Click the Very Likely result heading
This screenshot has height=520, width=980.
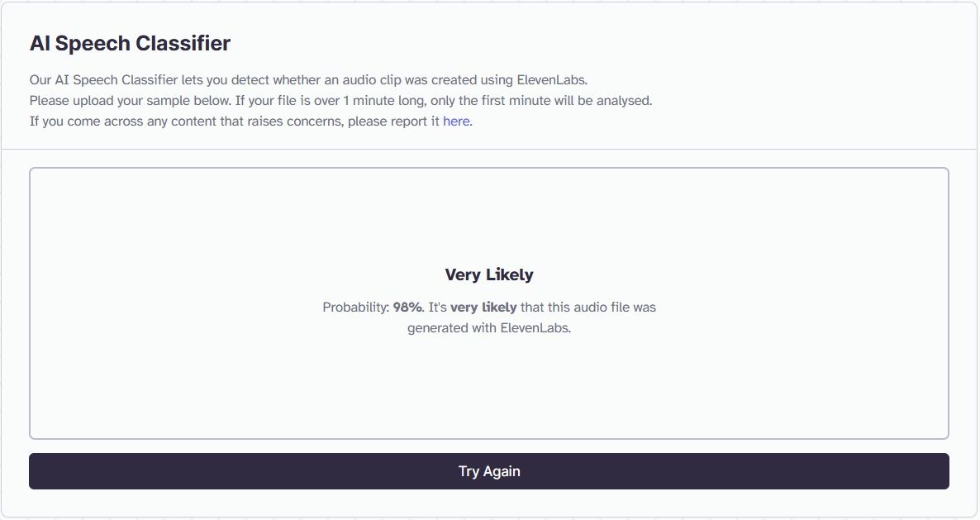pos(489,274)
